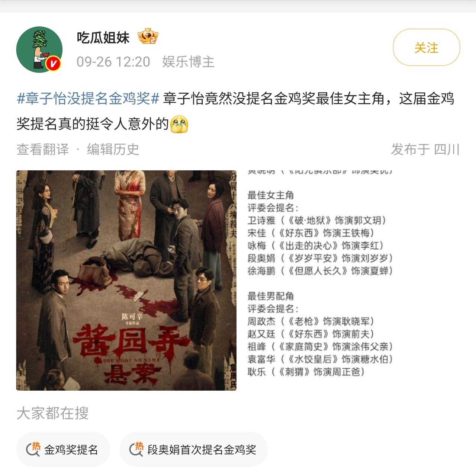Click the crying emoji in post text
Screen dimensions: 476x471
click(179, 124)
